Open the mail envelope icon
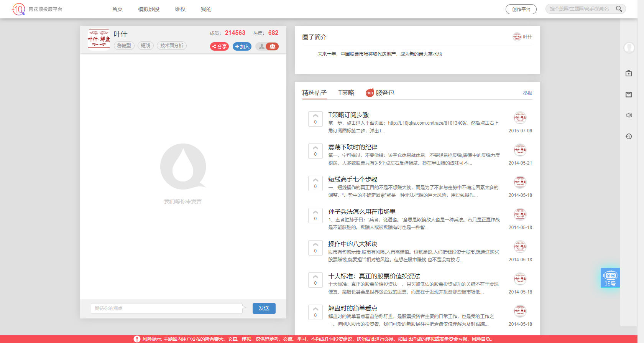The width and height of the screenshot is (644, 343). click(x=629, y=94)
